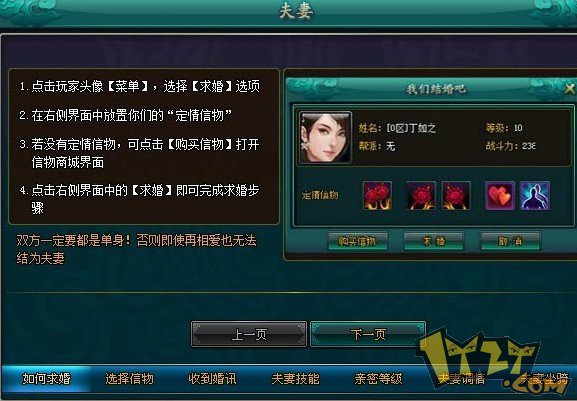577x401 pixels.
Task: Select the double hearts token icon
Action: (x=500, y=196)
